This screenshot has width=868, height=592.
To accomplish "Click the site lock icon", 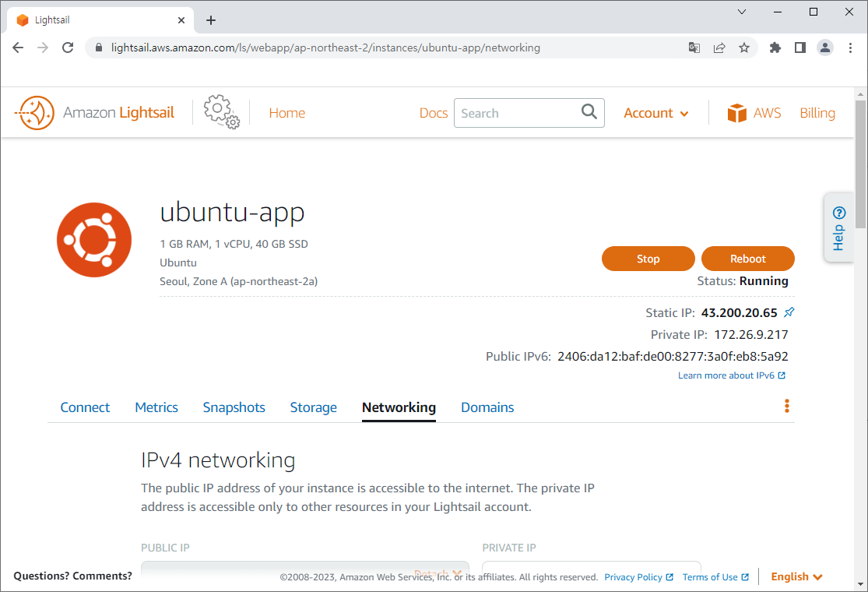I will (x=99, y=48).
